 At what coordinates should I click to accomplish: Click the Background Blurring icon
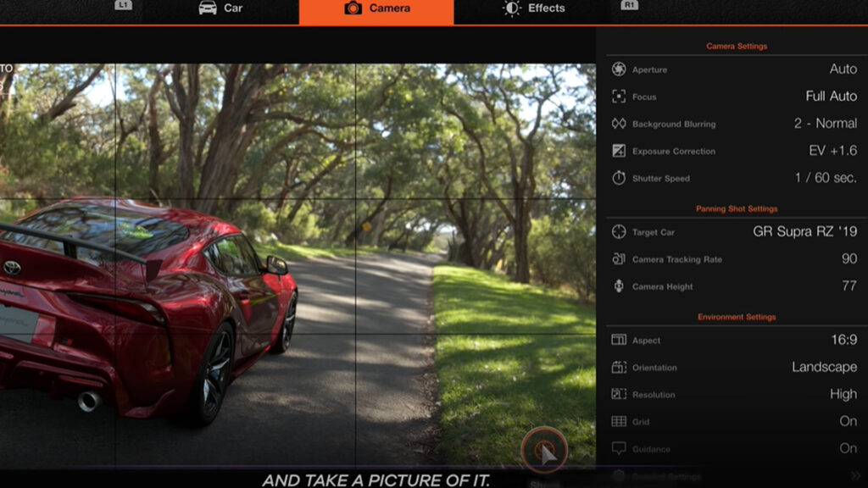pyautogui.click(x=618, y=124)
